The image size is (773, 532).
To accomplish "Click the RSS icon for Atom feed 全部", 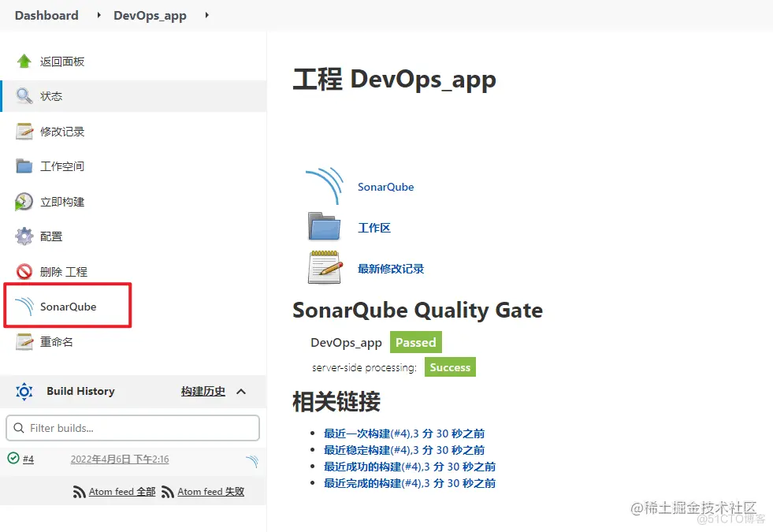I will 80,492.
